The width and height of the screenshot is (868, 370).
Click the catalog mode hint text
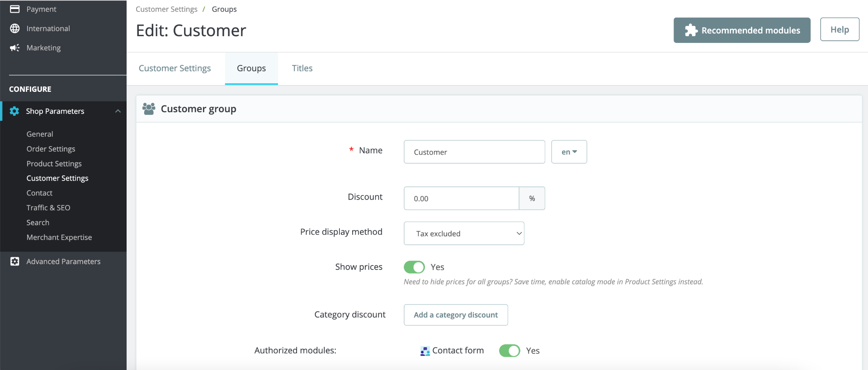[x=553, y=282]
